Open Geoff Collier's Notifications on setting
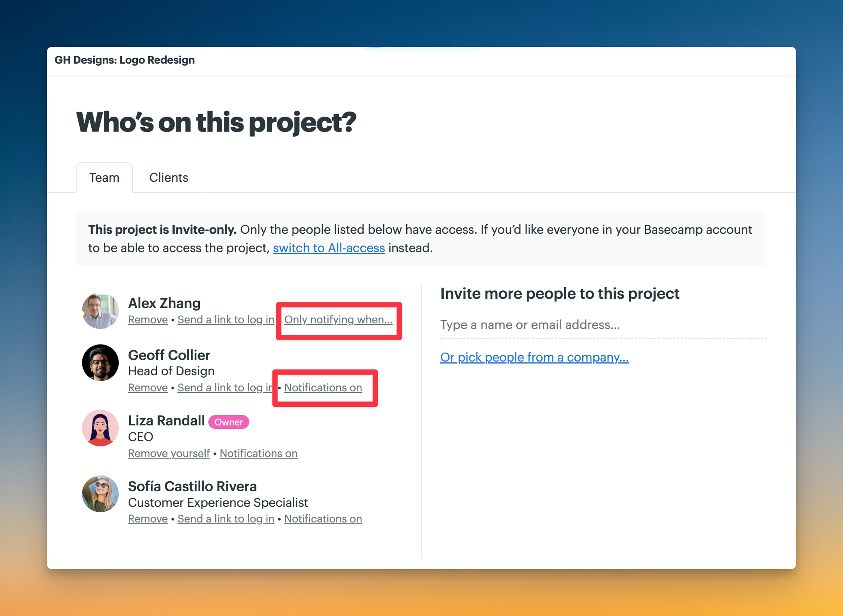The image size is (843, 616). 323,387
